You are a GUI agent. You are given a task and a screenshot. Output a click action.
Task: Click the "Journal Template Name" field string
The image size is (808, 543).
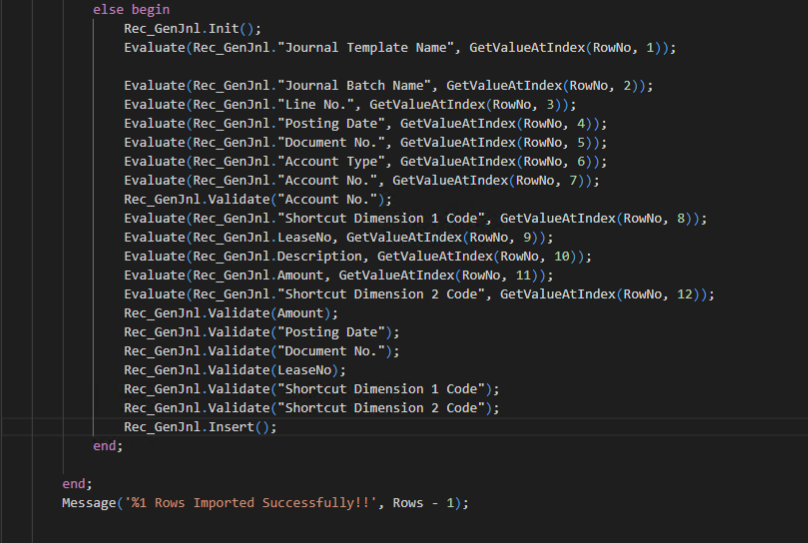point(354,48)
